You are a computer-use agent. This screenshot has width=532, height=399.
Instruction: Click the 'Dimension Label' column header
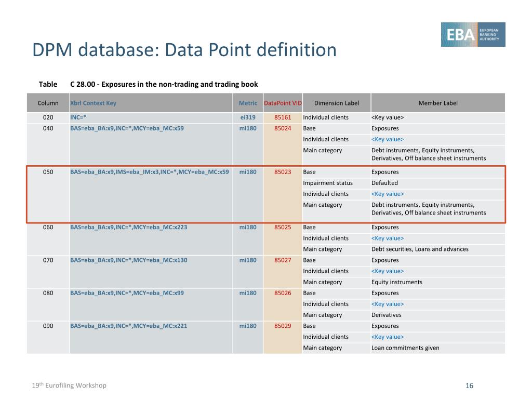pyautogui.click(x=337, y=103)
